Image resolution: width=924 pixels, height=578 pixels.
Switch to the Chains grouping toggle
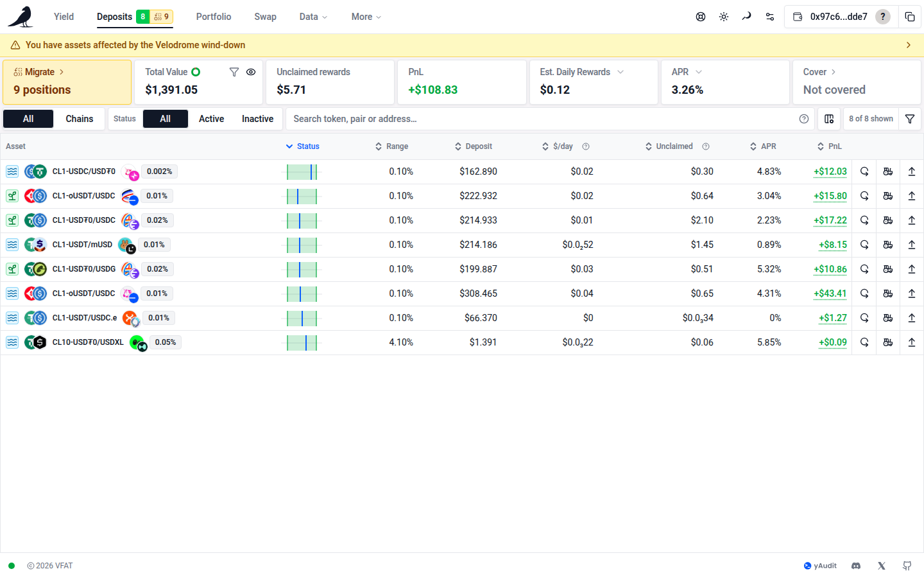80,119
